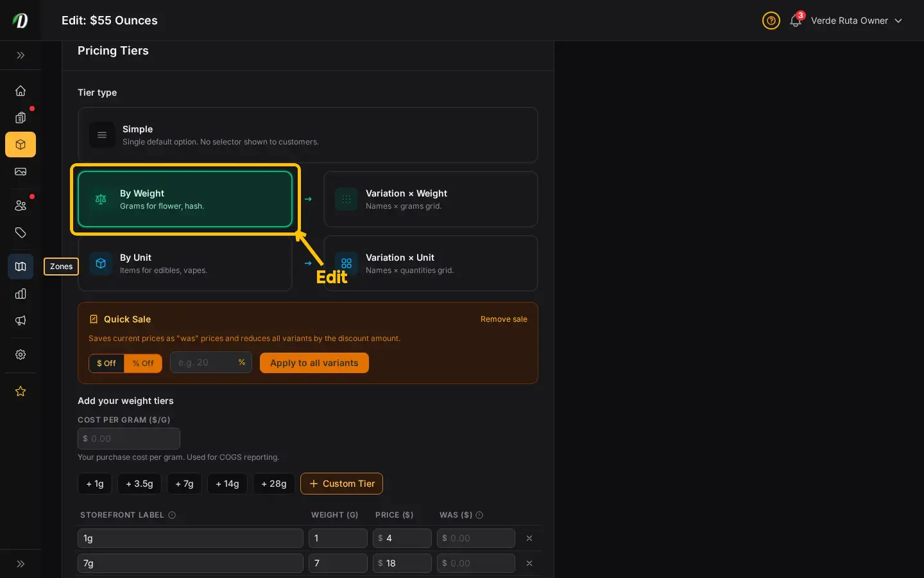Image resolution: width=924 pixels, height=578 pixels.
Task: Add the + 7g weight tier
Action: coord(184,484)
